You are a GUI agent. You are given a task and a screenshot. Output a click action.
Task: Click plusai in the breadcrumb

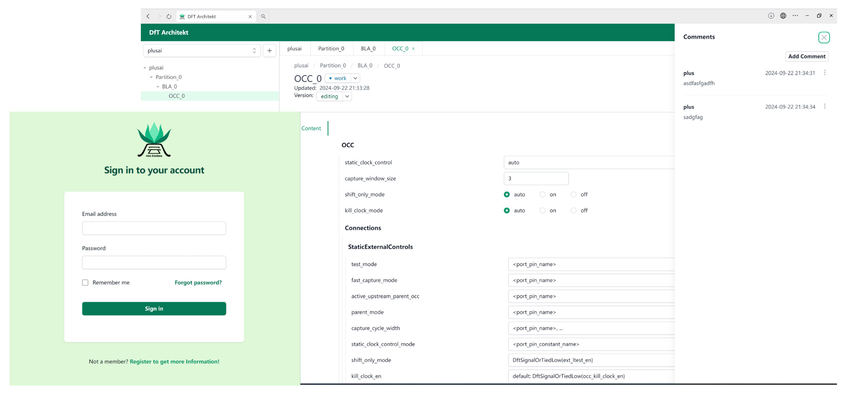pos(301,66)
